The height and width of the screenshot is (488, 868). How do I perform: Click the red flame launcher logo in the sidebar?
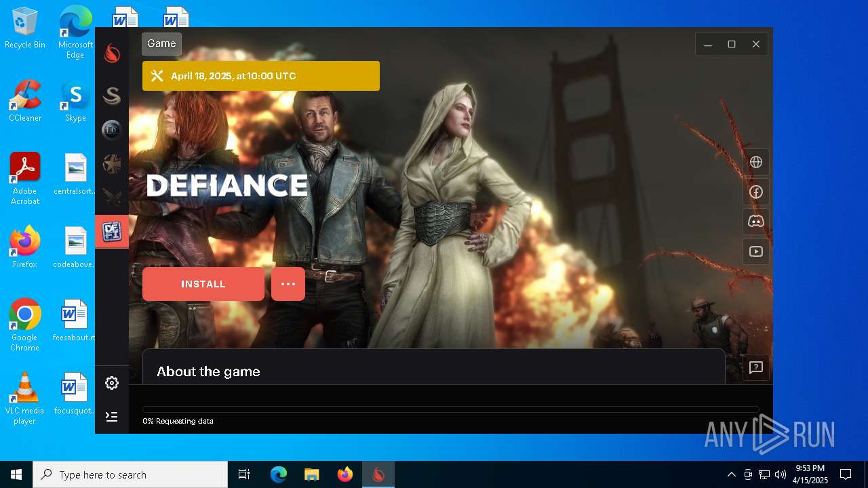pyautogui.click(x=112, y=53)
